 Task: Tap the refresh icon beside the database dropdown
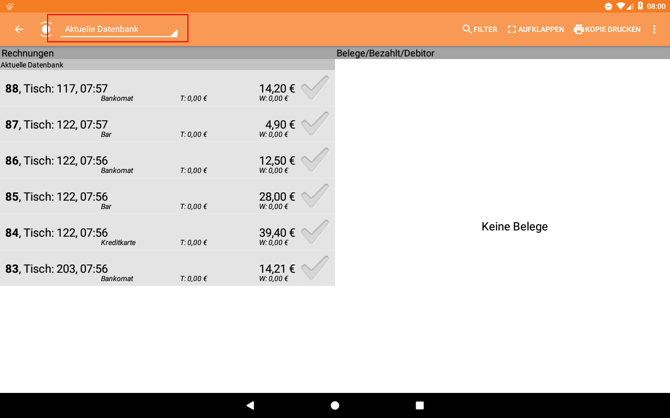(x=45, y=30)
